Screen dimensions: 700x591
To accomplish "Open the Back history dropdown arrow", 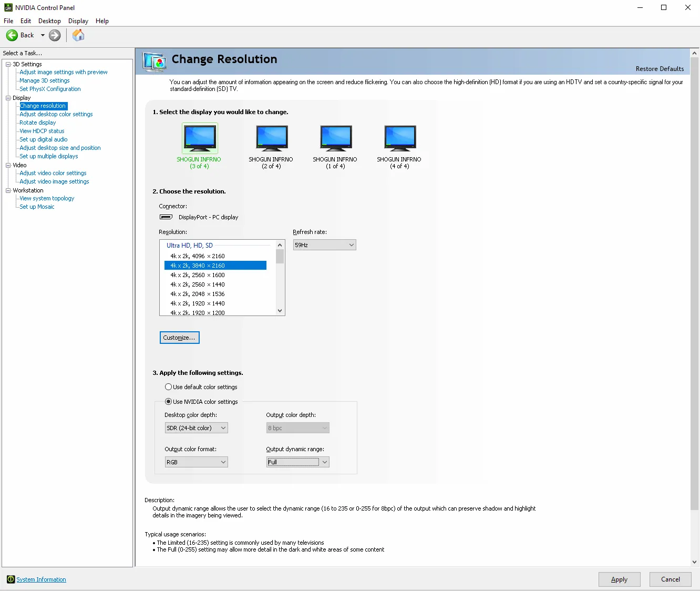I will click(x=43, y=35).
